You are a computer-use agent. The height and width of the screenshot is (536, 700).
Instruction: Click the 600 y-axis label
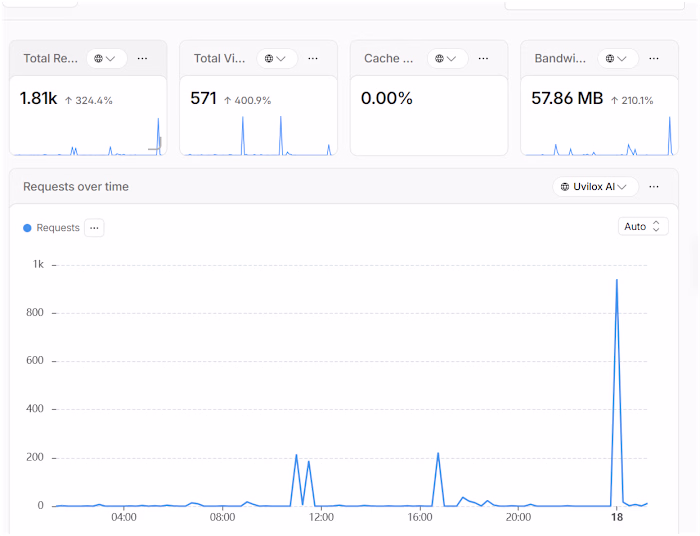[x=35, y=361]
